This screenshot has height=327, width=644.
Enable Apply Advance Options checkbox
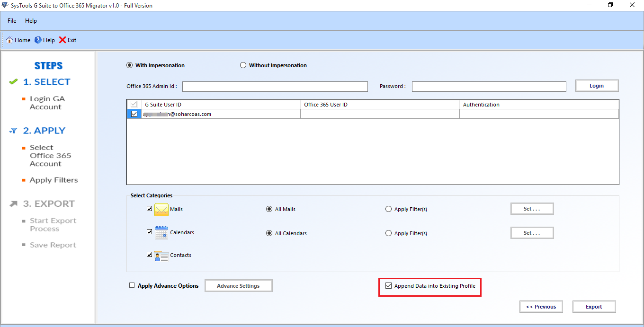(x=132, y=285)
